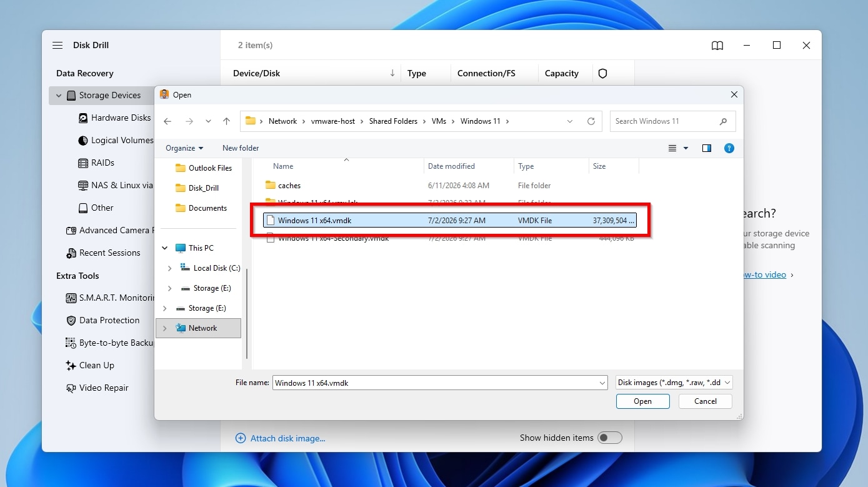Viewport: 868px width, 487px height.
Task: Go back in Open dialog
Action: pyautogui.click(x=167, y=121)
